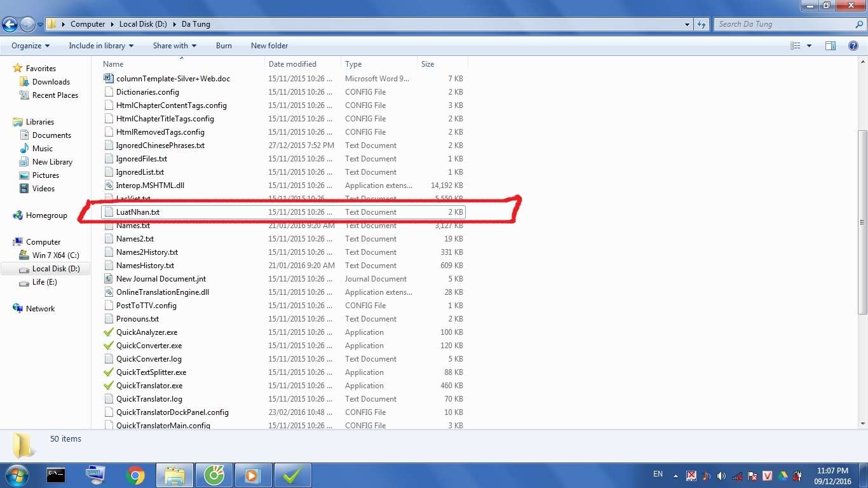Sort files by Date modified column

[292, 64]
